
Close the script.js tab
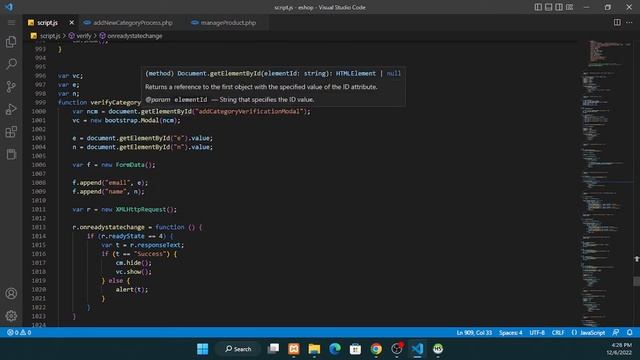click(71, 22)
